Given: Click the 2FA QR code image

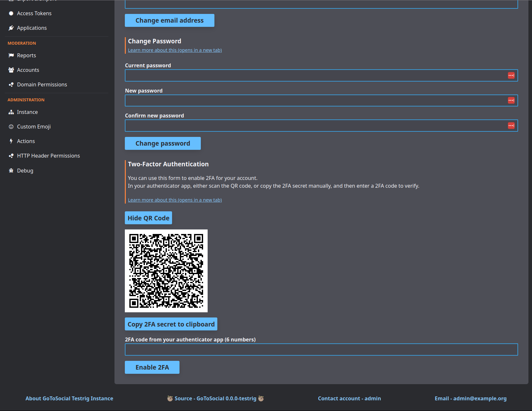Looking at the screenshot, I should pos(166,271).
